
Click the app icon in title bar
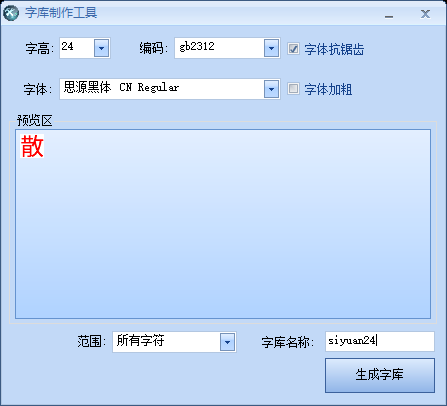pos(11,13)
